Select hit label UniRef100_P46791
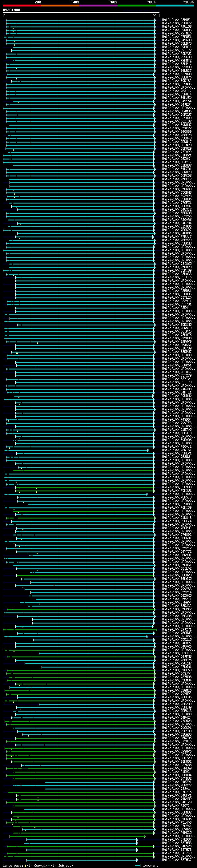The width and height of the screenshot is (197, 868). [177, 782]
